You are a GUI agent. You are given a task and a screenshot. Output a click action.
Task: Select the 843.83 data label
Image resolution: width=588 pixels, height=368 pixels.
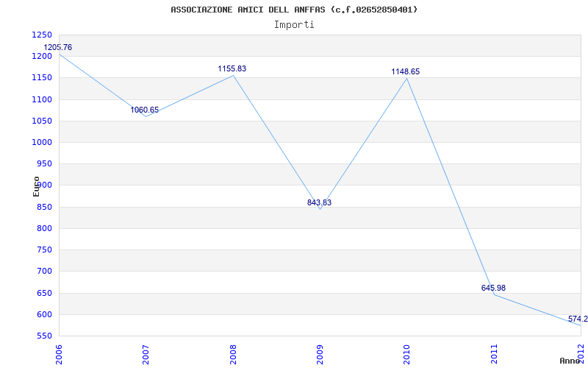pyautogui.click(x=319, y=202)
